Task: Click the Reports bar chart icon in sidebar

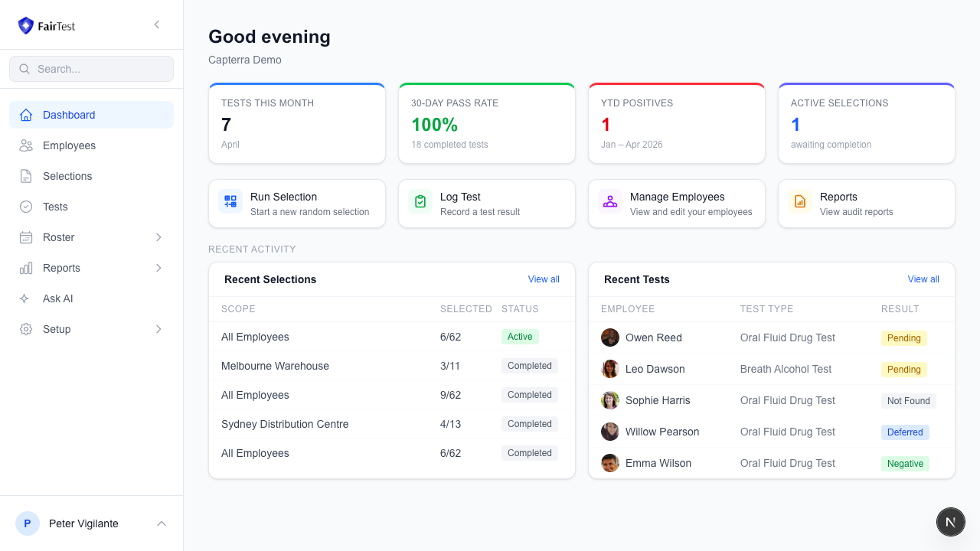Action: click(26, 268)
